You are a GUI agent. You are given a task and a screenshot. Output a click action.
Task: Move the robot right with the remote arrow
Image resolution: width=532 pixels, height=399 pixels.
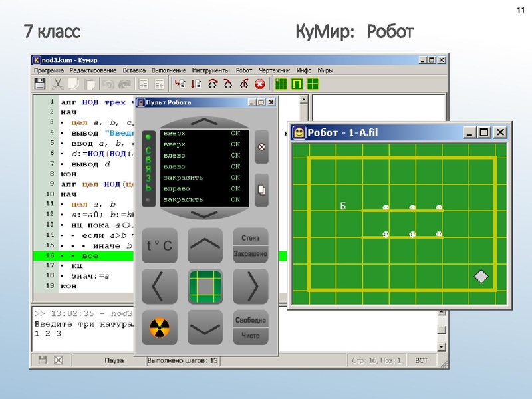click(x=250, y=287)
